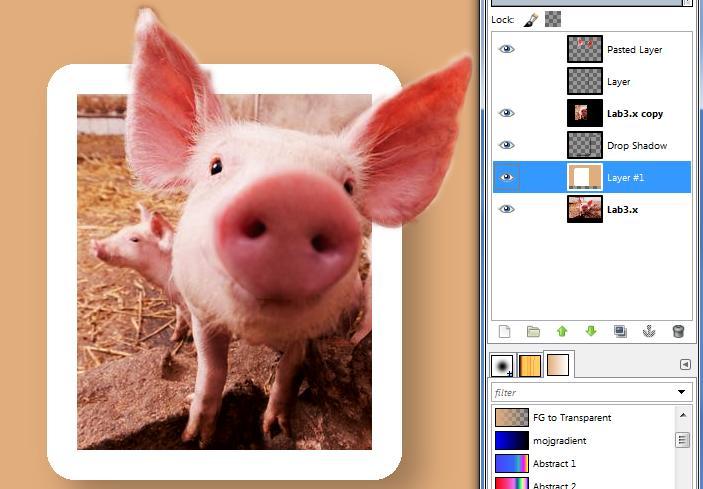
Task: Select the layer named 'Layer'
Action: [618, 82]
